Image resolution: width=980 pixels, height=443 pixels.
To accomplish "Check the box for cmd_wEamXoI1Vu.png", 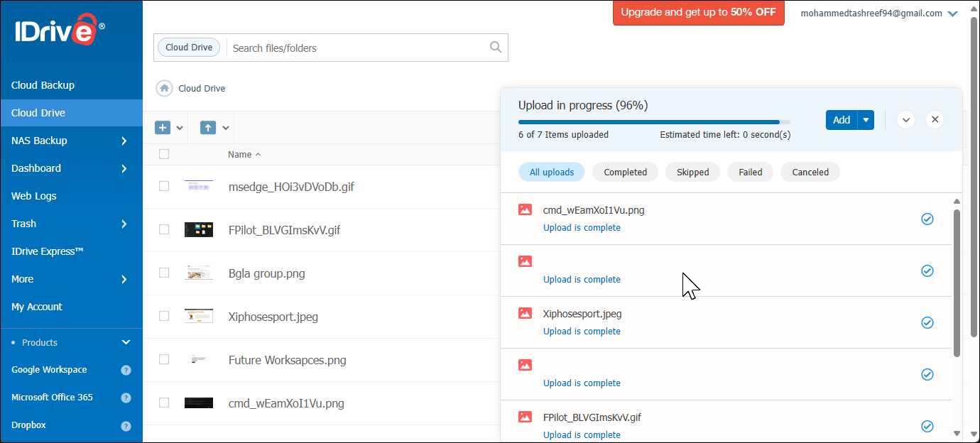I will point(164,403).
